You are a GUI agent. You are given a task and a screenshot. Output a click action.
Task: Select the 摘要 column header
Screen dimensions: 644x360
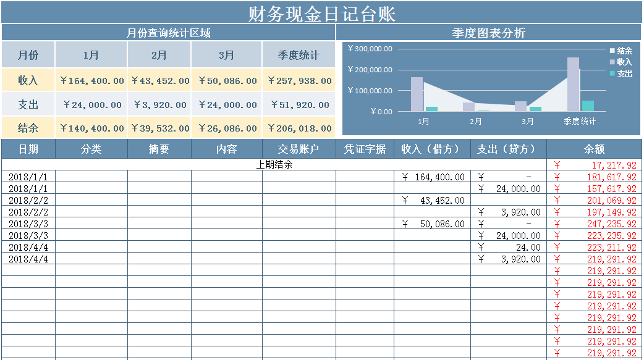click(159, 149)
